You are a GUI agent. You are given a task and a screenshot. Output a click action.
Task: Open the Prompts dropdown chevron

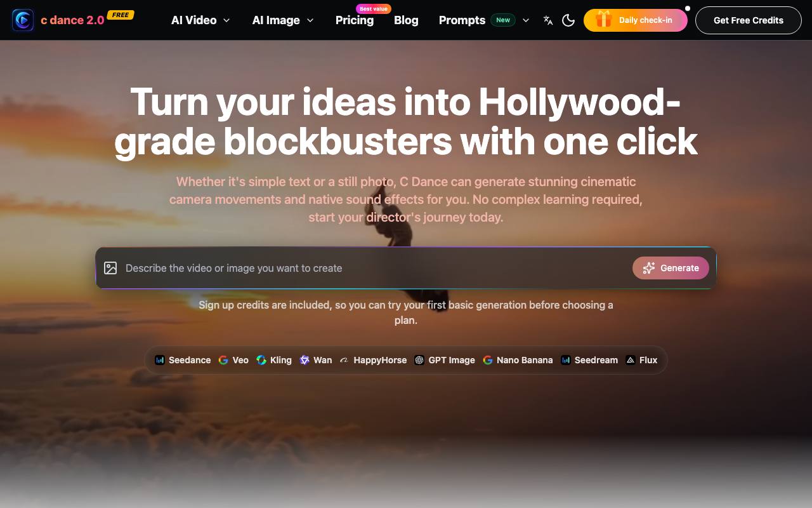[x=526, y=20]
